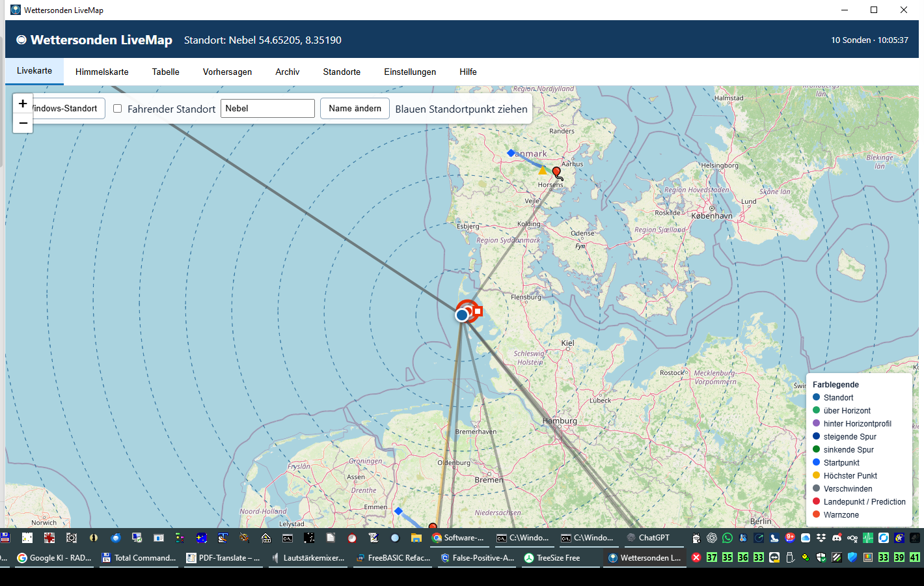The image size is (924, 586).
Task: Open File Explorer folder icon in taskbar
Action: tap(416, 538)
